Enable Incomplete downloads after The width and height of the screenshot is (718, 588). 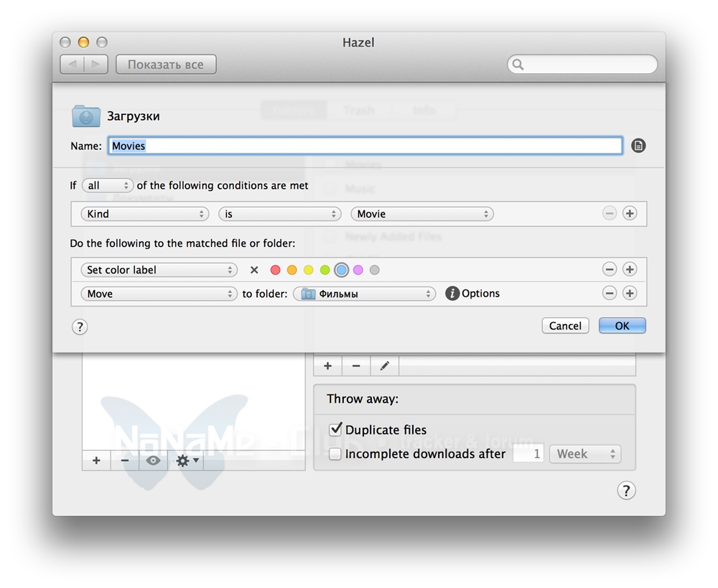coord(335,454)
